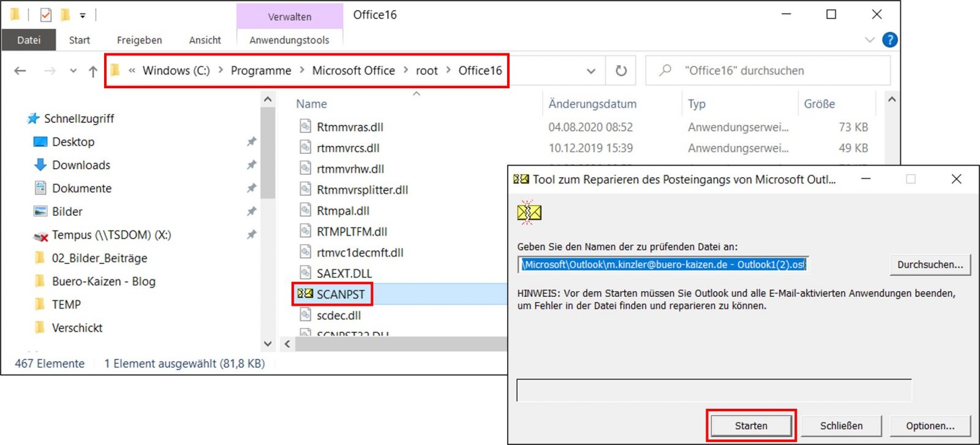This screenshot has height=445, width=980.
Task: Click the search magnifier icon
Action: coord(665,70)
